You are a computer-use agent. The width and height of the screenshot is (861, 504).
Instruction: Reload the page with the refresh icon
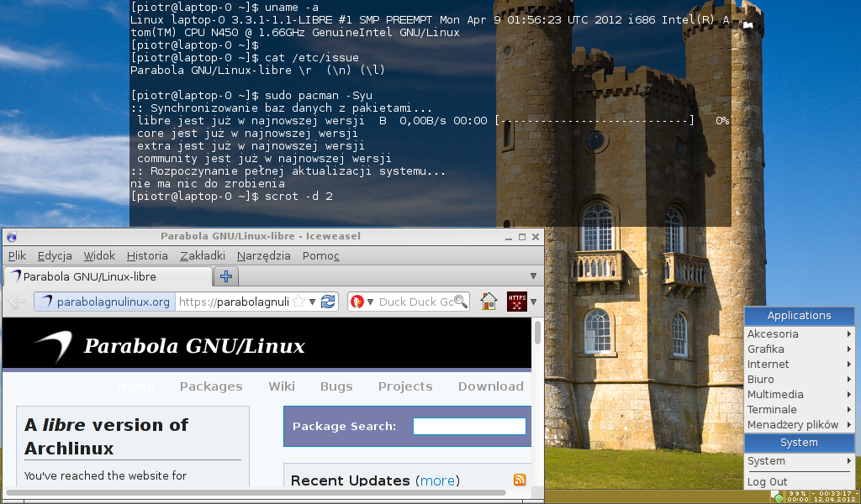click(x=328, y=302)
